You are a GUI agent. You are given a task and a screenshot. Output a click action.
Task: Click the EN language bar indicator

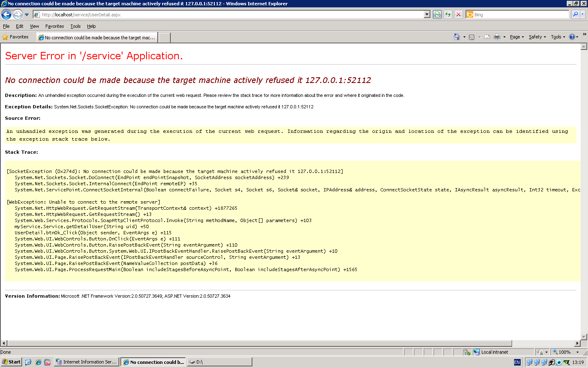point(517,362)
